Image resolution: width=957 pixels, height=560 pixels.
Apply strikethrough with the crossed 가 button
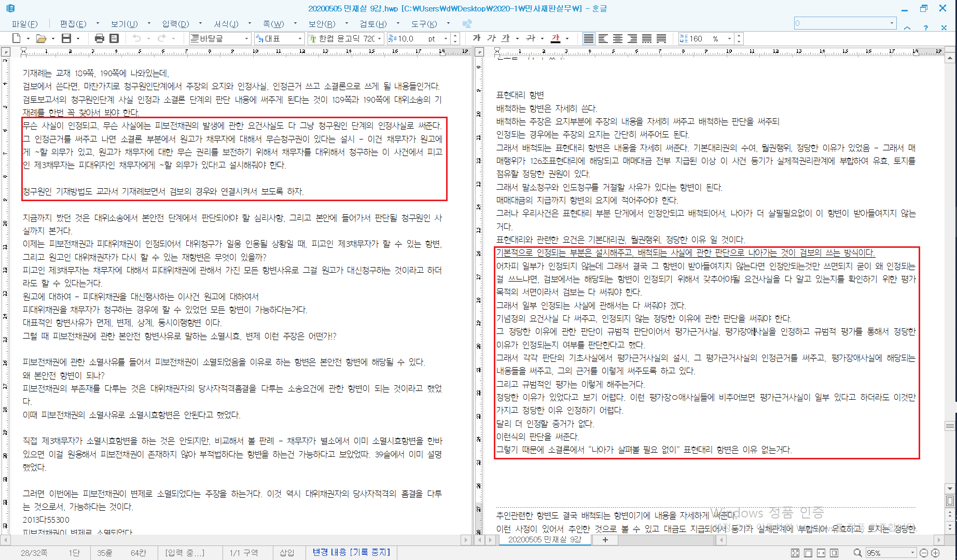tap(530, 38)
